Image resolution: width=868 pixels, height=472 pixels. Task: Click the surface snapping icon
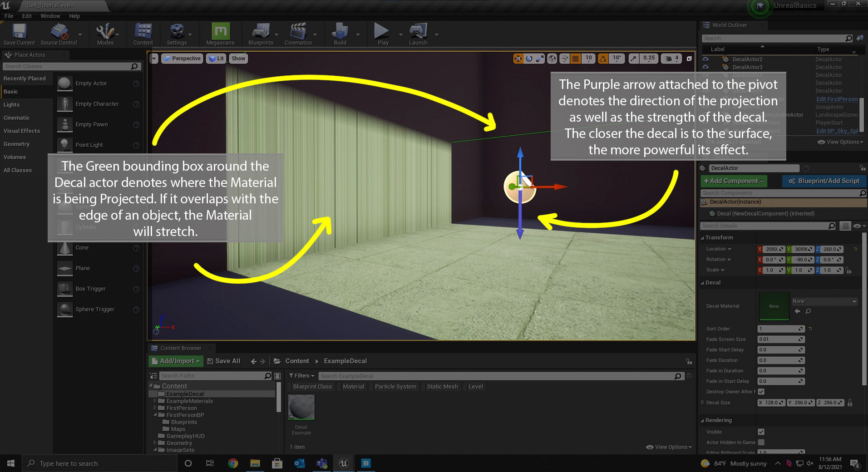(564, 59)
